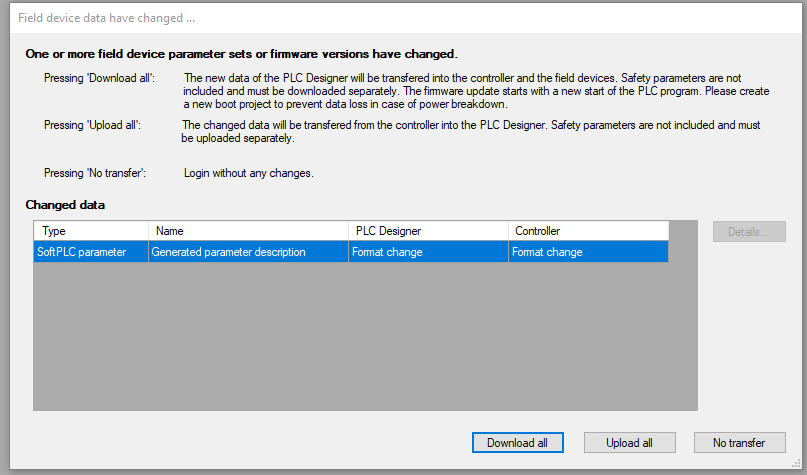
Task: Choose No transfer to login unchanged
Action: tap(739, 442)
